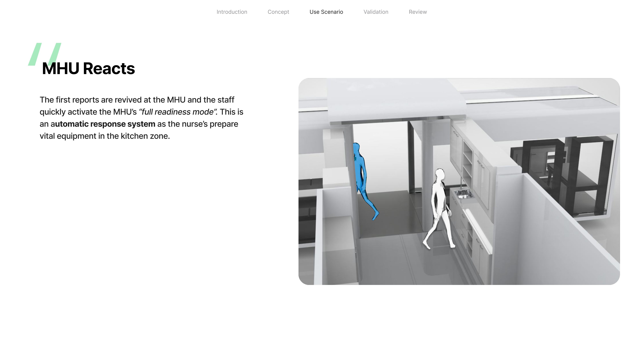Click 'vital equipment in the kitchen zone' text
This screenshot has height=362, width=644.
105,136
